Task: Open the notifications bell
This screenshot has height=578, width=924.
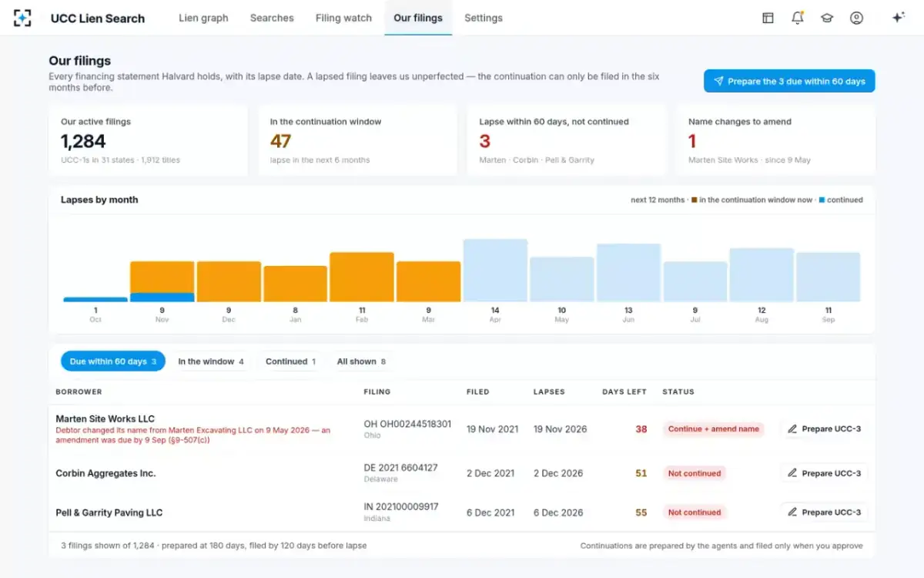Action: (798, 18)
